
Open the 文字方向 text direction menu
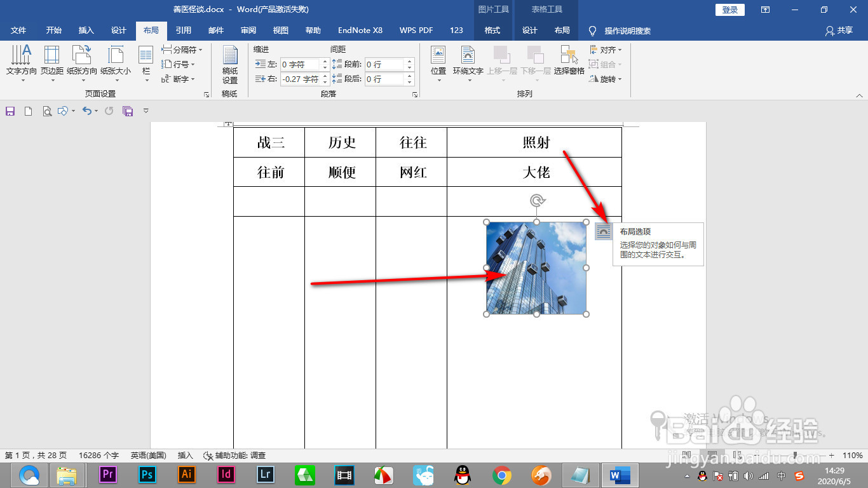pyautogui.click(x=21, y=64)
